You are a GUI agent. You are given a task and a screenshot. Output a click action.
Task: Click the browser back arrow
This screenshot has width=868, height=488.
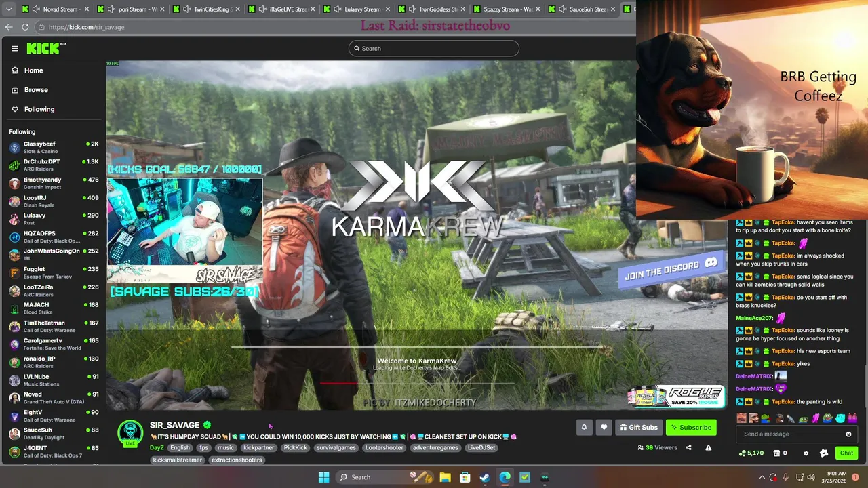click(9, 27)
